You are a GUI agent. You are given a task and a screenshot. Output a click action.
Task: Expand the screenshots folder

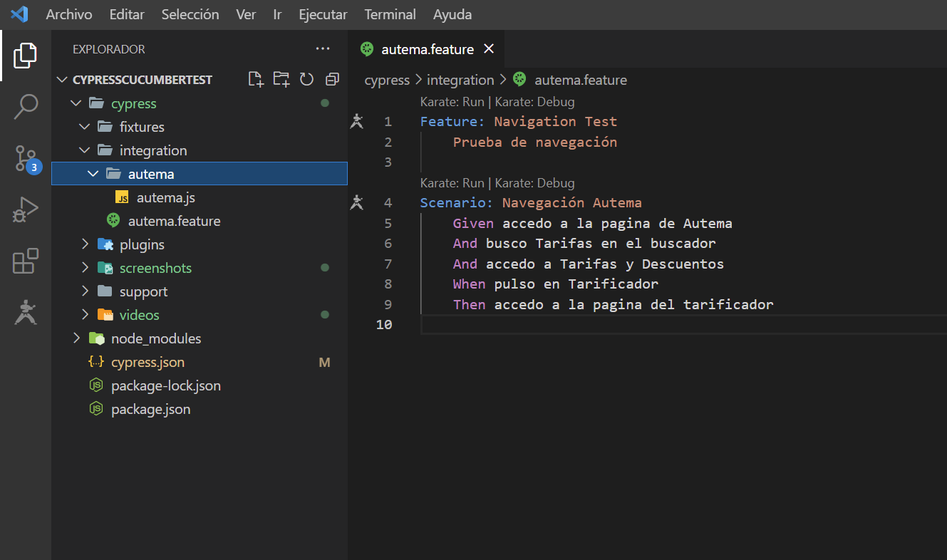[x=85, y=268]
